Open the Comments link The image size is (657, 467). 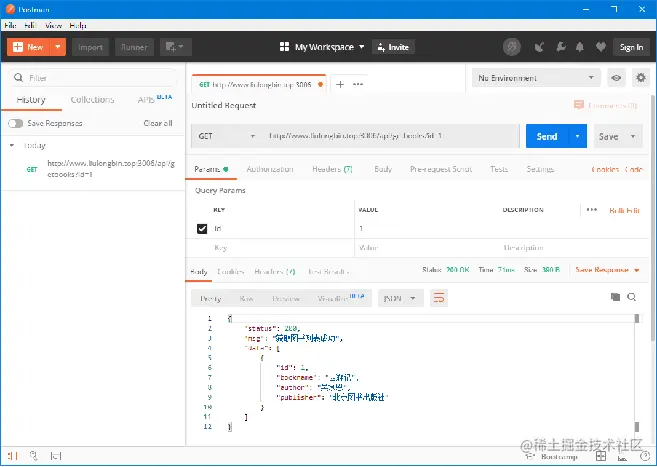pyautogui.click(x=605, y=105)
